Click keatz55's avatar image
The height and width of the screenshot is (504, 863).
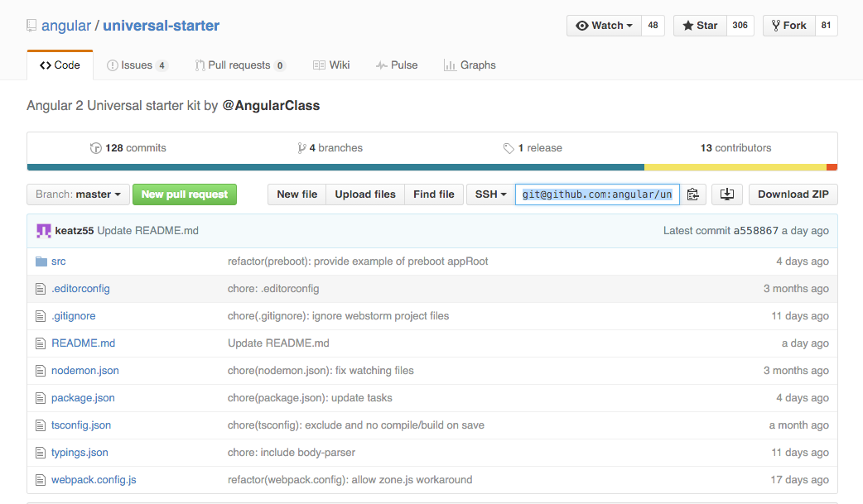coord(43,231)
